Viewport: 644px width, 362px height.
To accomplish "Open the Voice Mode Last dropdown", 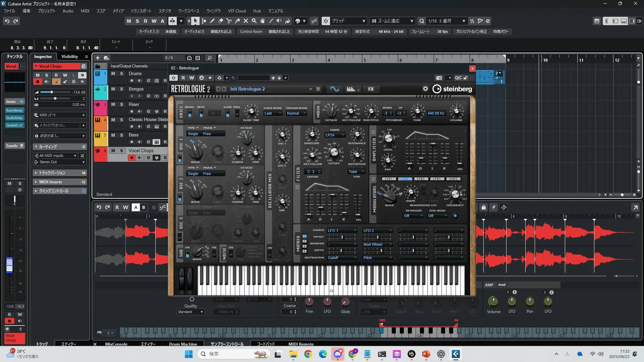I will click(272, 114).
